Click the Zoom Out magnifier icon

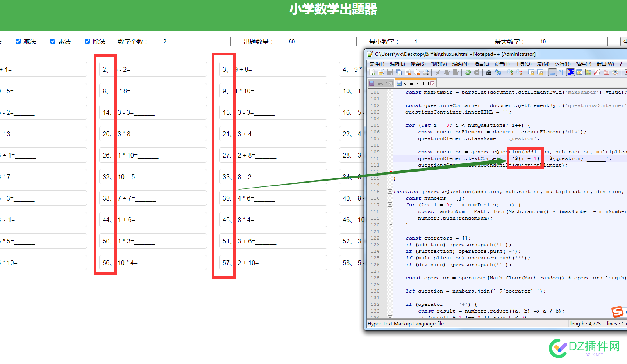[x=519, y=72]
